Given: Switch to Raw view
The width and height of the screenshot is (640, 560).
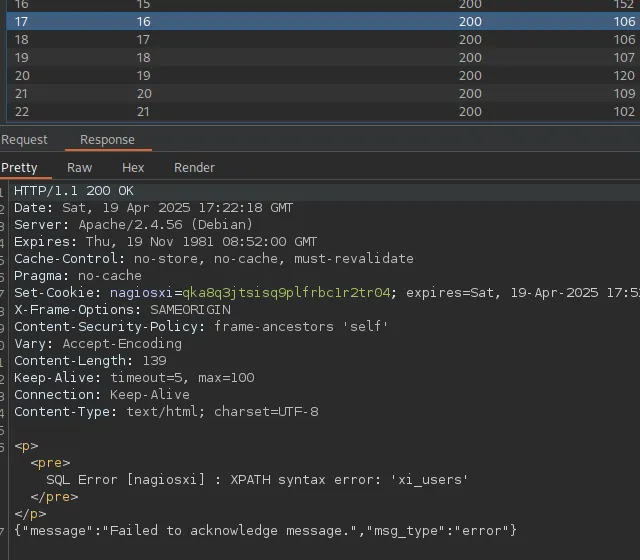Looking at the screenshot, I should pyautogui.click(x=79, y=168).
